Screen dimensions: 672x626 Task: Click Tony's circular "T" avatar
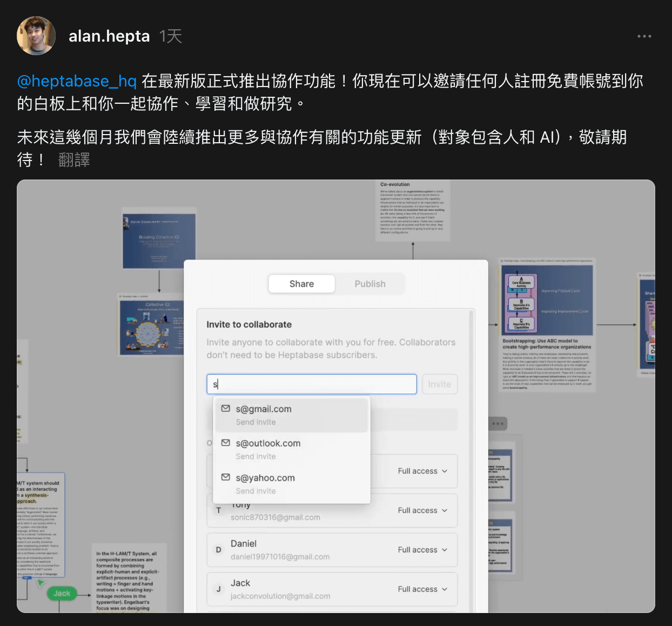219,510
